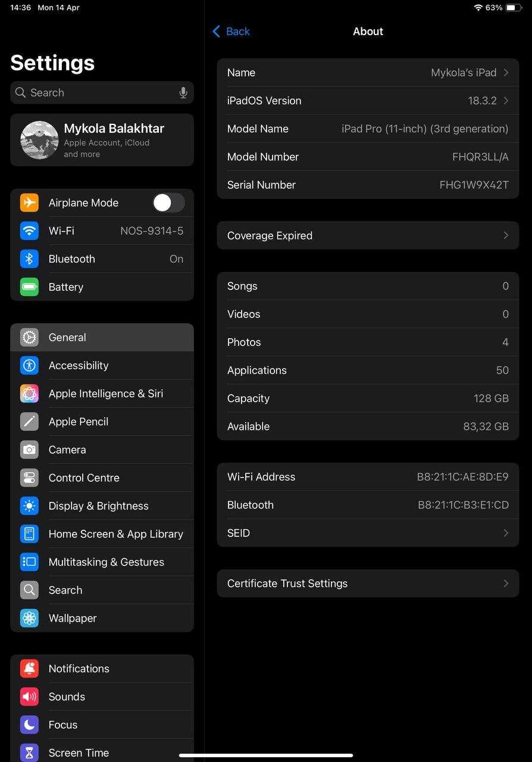Open Apple Pencil settings
532x762 pixels.
tap(102, 421)
